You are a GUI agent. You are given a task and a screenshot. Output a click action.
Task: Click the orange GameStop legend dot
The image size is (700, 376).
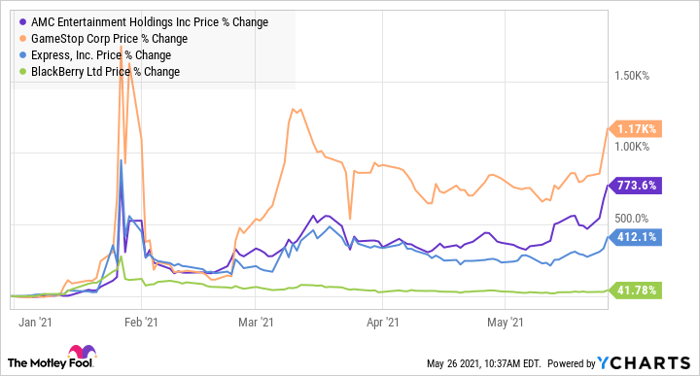[x=23, y=39]
